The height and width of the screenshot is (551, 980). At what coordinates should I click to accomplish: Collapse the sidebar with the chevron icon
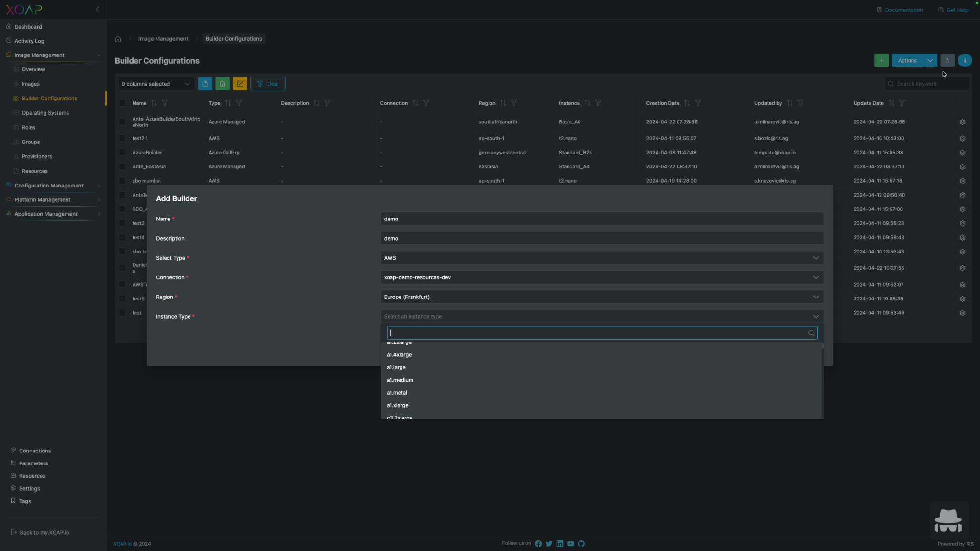pos(97,9)
